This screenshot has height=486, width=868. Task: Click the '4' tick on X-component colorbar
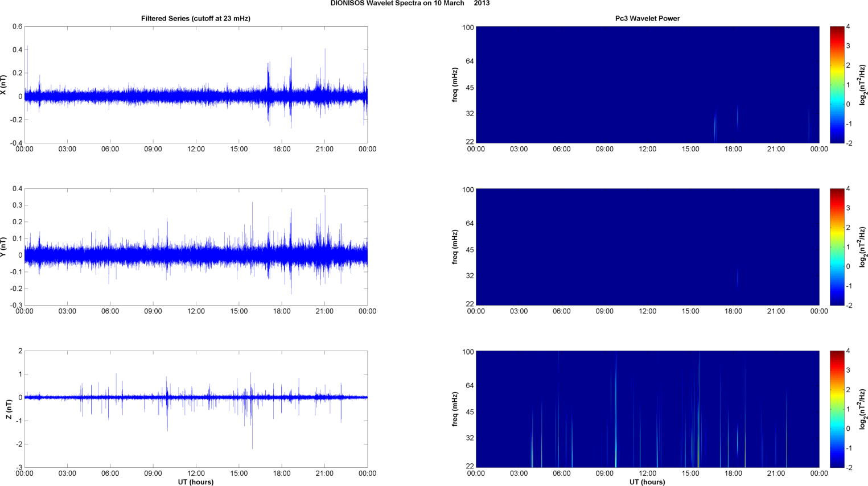tap(849, 27)
